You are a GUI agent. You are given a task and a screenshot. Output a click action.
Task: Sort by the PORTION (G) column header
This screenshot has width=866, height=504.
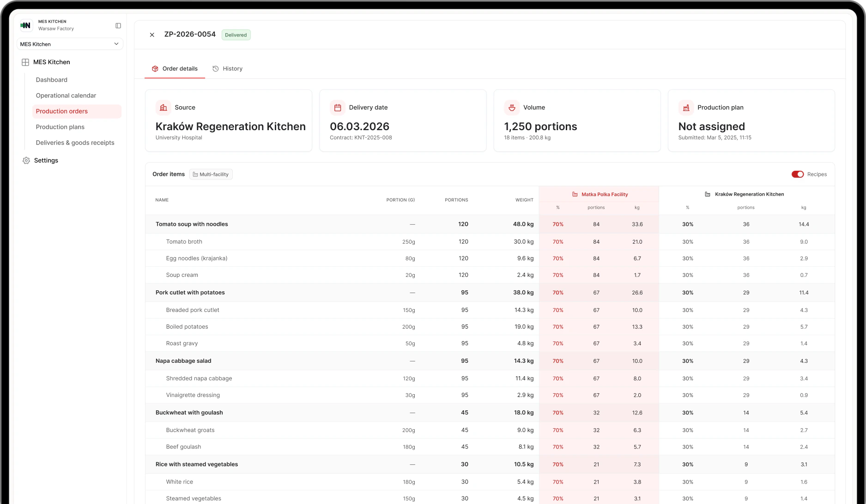tap(400, 200)
